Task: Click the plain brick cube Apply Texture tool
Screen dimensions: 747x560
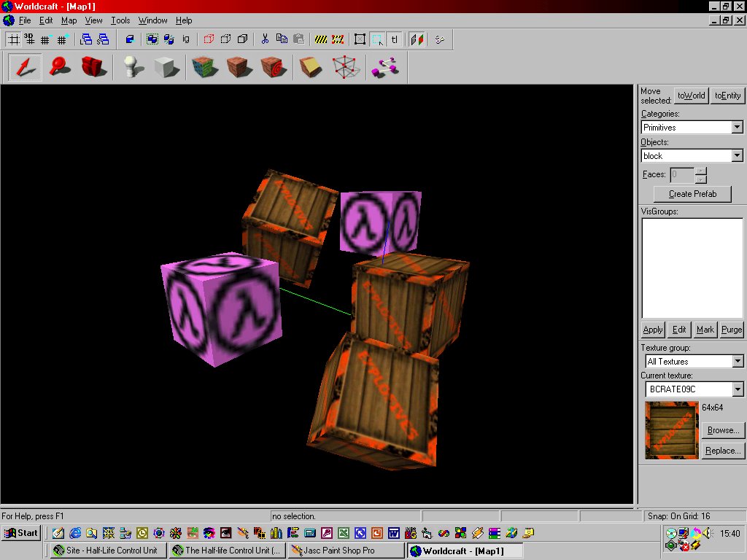Action: tap(239, 67)
